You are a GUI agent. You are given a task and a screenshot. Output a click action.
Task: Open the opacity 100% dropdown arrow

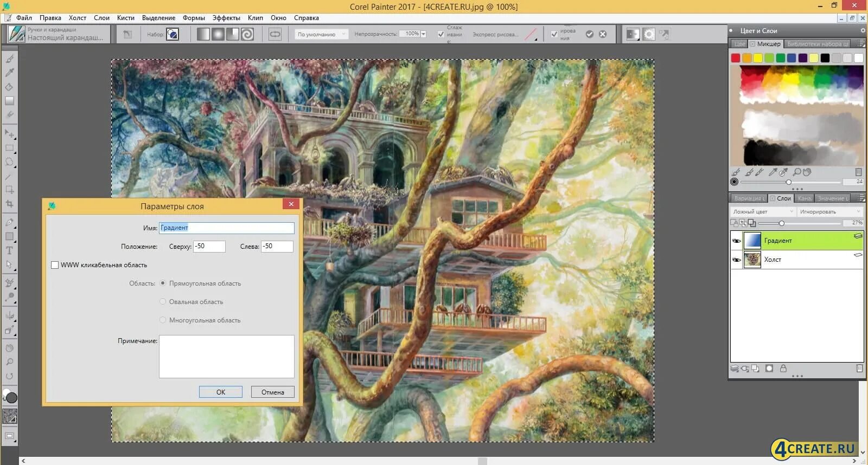click(423, 34)
